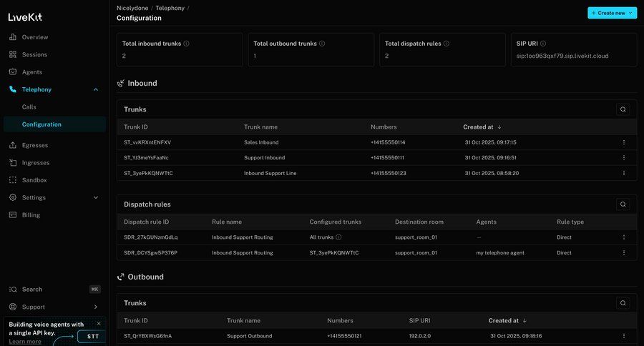Open actions menu for Inbound Support Line
Screen dimensions: 644x346
[x=624, y=173]
